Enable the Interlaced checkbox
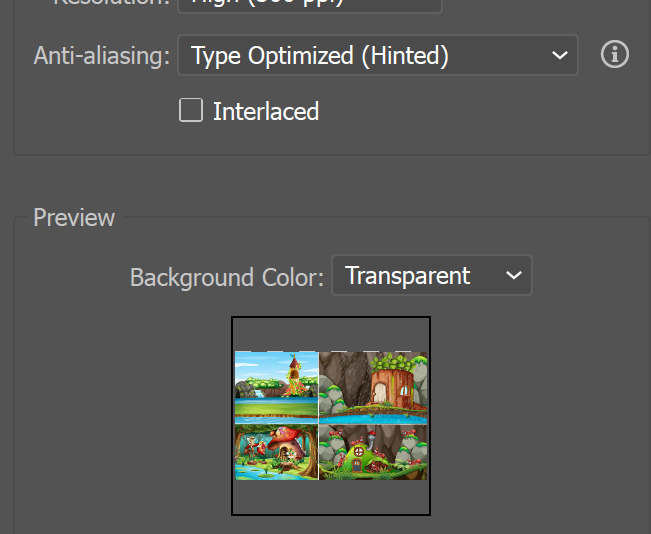Viewport: 651px width, 534px height. click(x=191, y=111)
